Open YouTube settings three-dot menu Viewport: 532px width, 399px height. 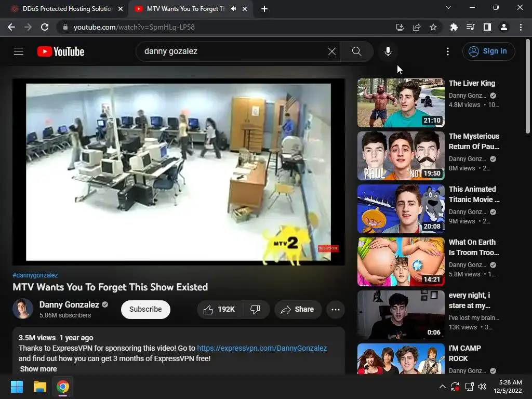pos(448,51)
